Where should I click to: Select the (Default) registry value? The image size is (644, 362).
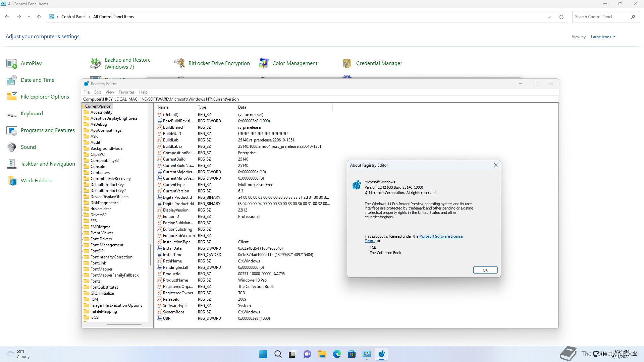(170, 115)
